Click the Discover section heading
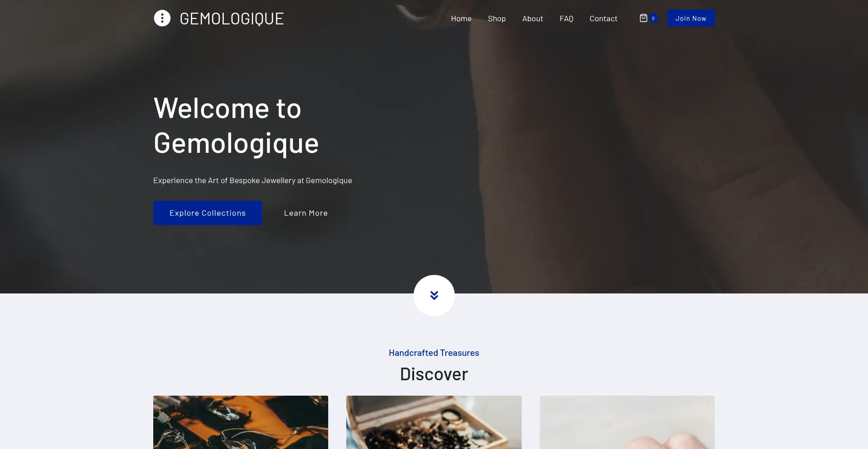Image resolution: width=868 pixels, height=449 pixels. pyautogui.click(x=434, y=374)
